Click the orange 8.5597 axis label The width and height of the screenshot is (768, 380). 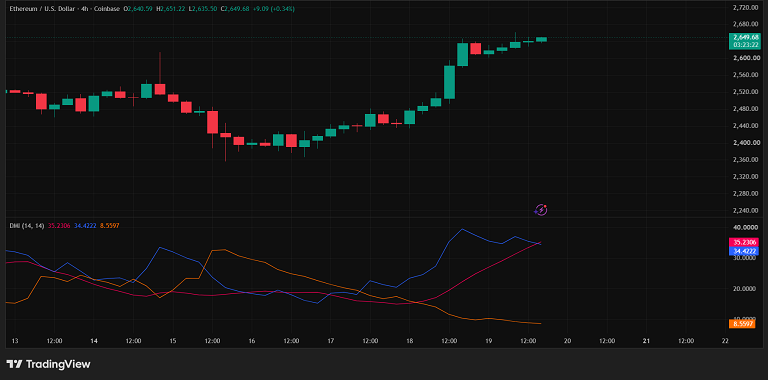(x=743, y=324)
